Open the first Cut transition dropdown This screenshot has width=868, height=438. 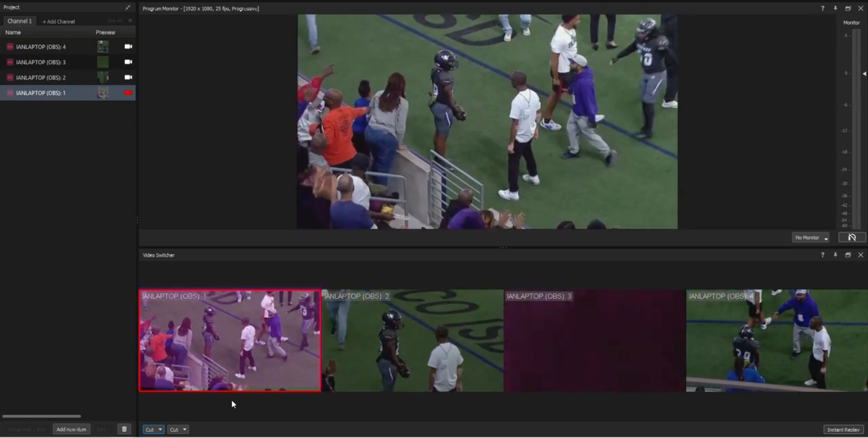153,430
